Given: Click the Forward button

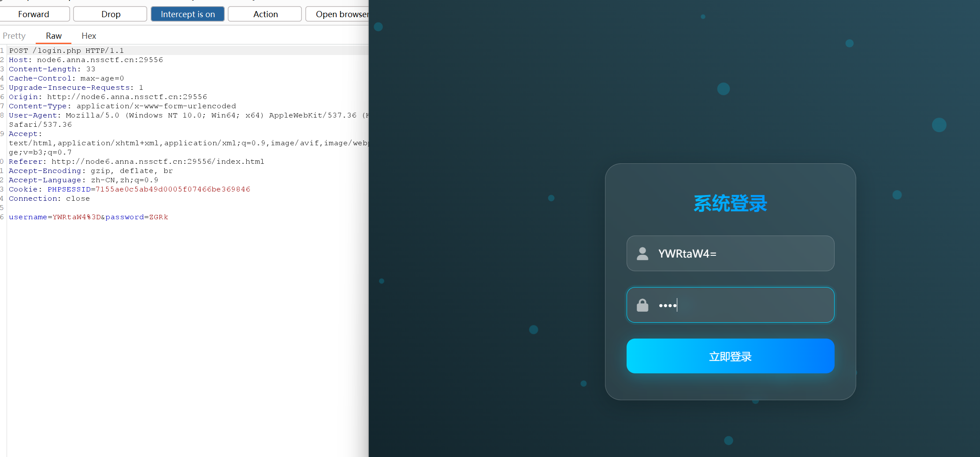Looking at the screenshot, I should [x=34, y=14].
